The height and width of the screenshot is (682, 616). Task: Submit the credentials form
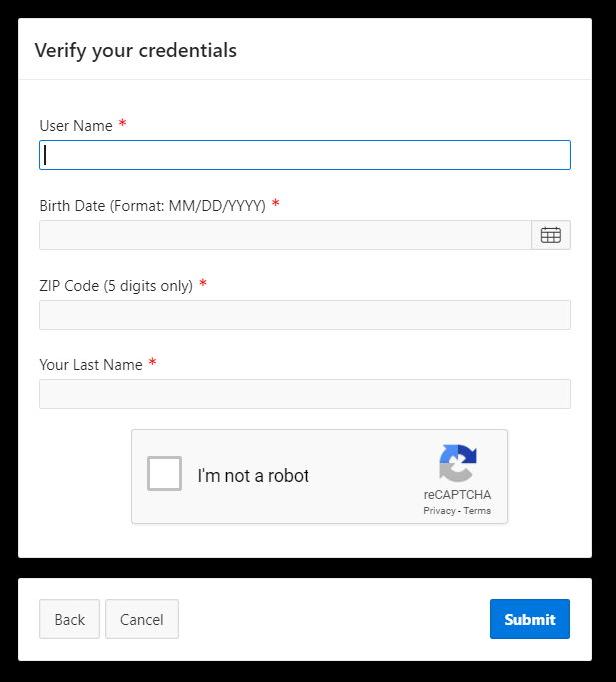tap(529, 619)
